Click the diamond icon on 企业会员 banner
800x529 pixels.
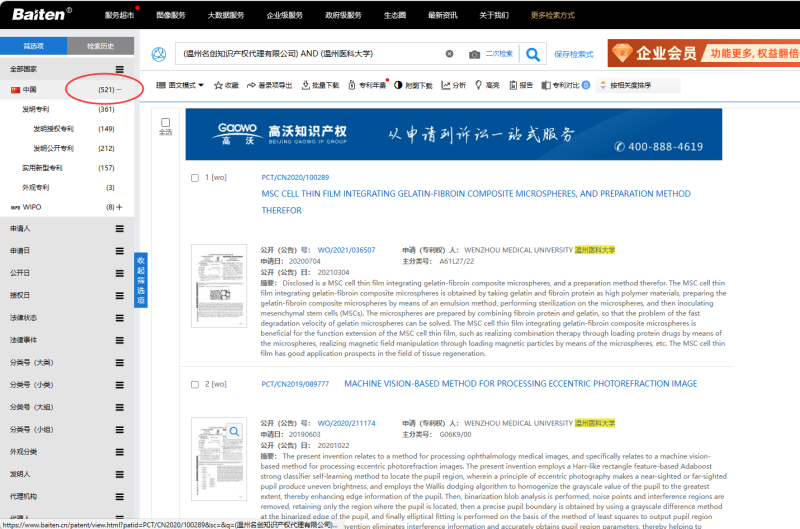(622, 53)
